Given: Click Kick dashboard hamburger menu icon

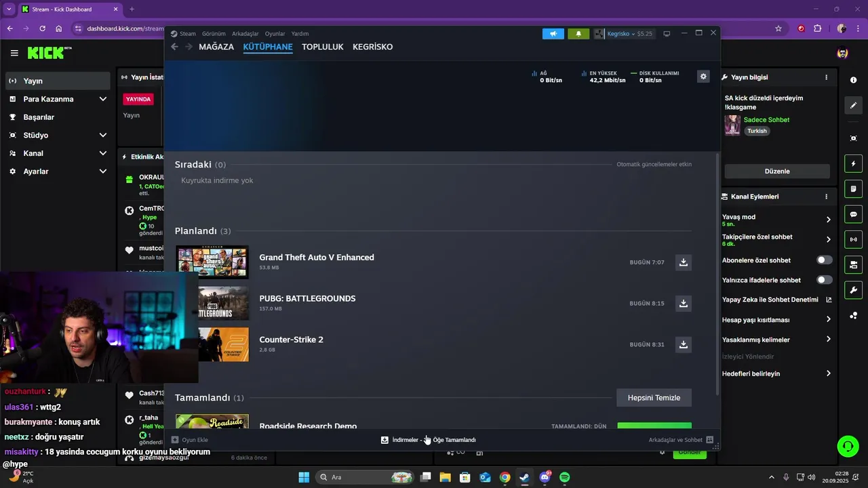Looking at the screenshot, I should pyautogui.click(x=14, y=53).
